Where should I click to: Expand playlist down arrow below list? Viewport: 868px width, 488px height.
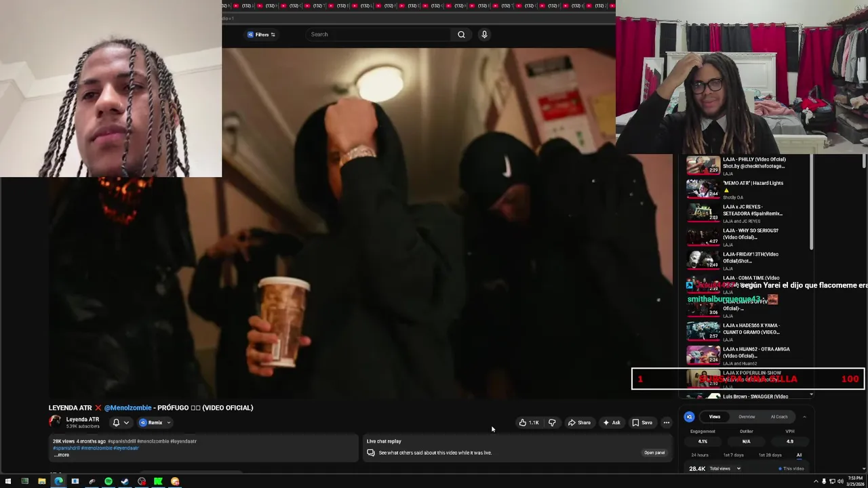(811, 394)
